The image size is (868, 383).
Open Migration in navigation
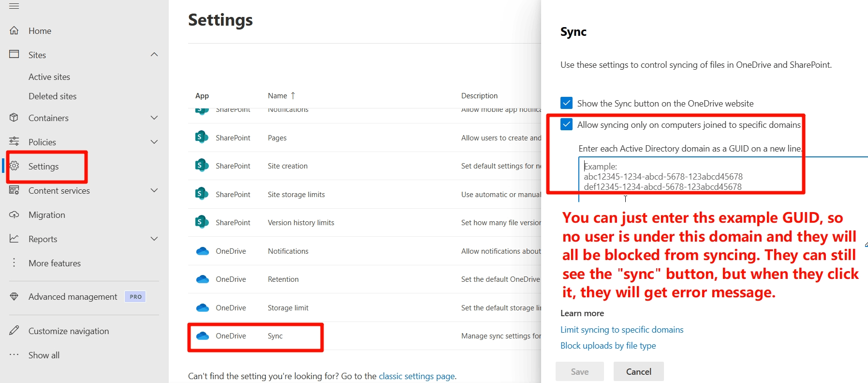[47, 215]
